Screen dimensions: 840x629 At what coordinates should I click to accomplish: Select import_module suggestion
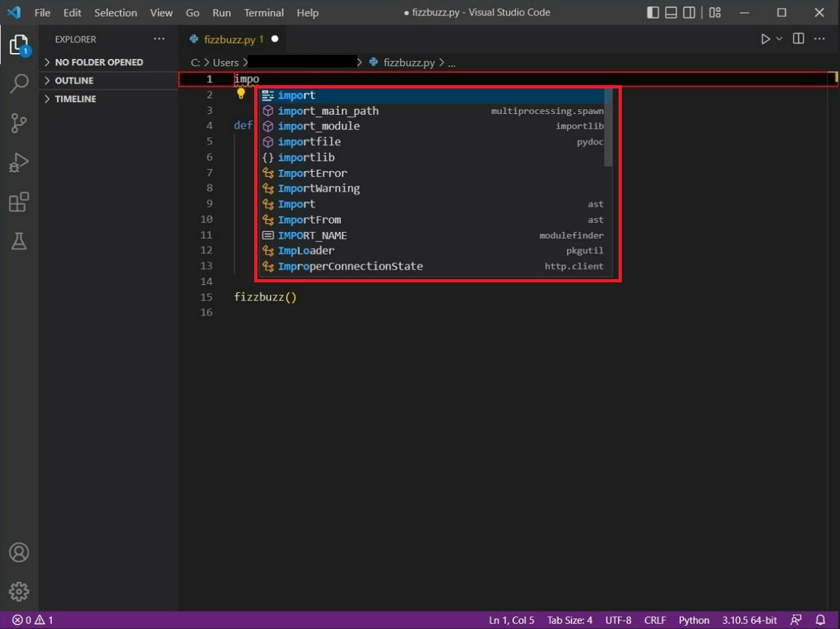point(431,126)
